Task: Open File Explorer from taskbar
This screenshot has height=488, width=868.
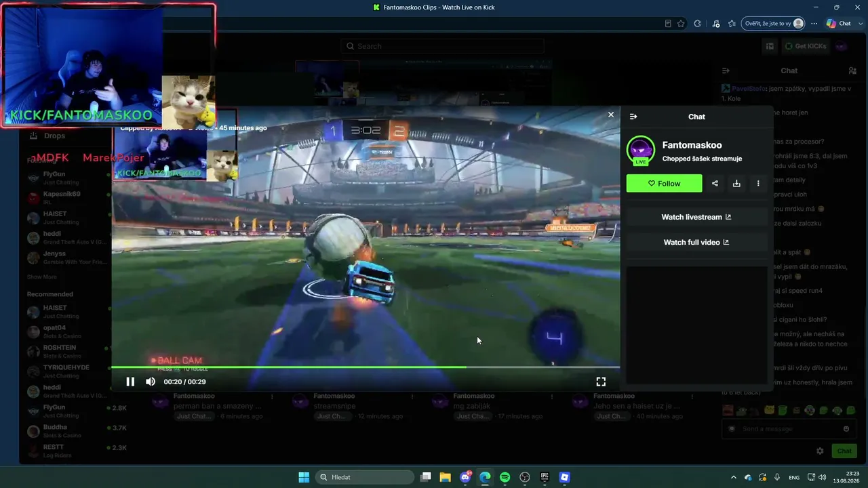Action: point(446,477)
